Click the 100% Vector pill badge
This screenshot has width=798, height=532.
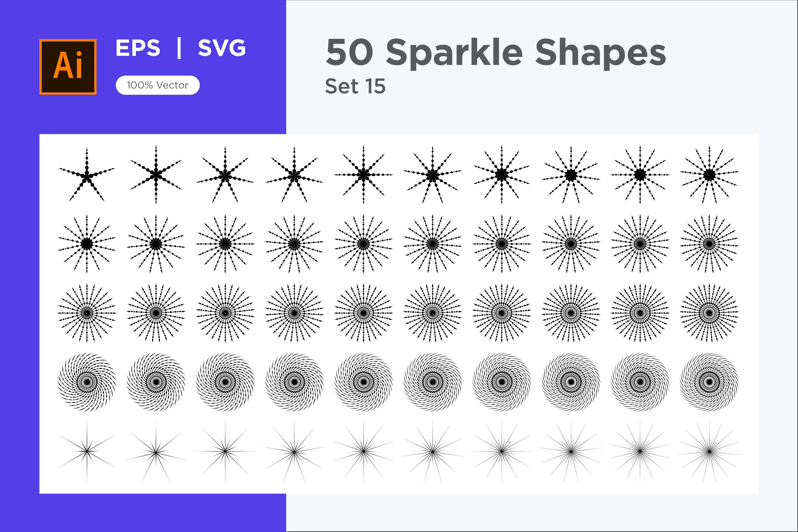tap(158, 85)
